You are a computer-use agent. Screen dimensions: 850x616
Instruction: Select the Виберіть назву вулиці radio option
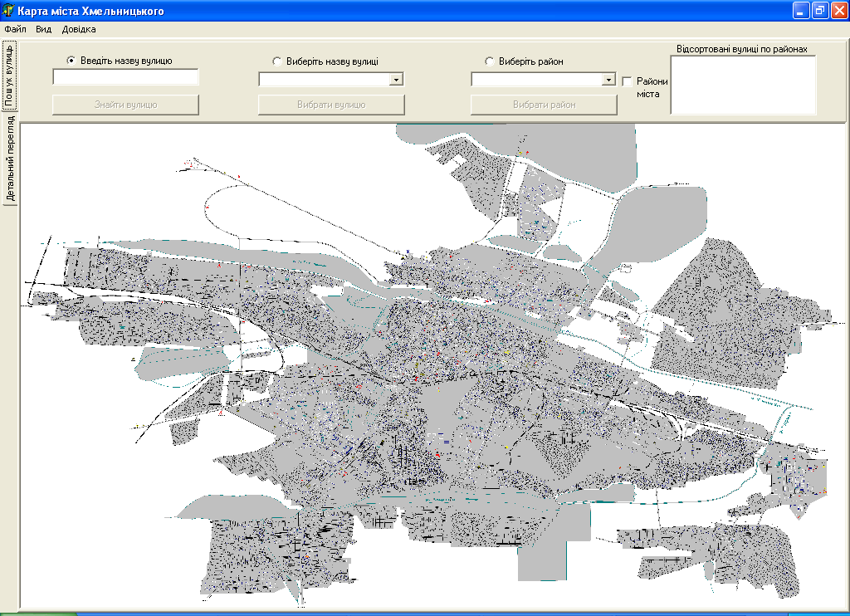click(277, 61)
